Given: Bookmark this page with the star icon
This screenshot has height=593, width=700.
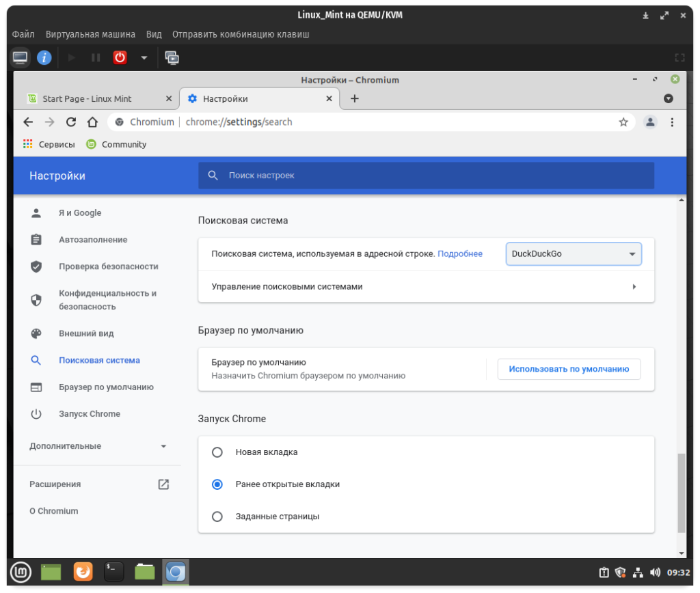Looking at the screenshot, I should coord(623,122).
